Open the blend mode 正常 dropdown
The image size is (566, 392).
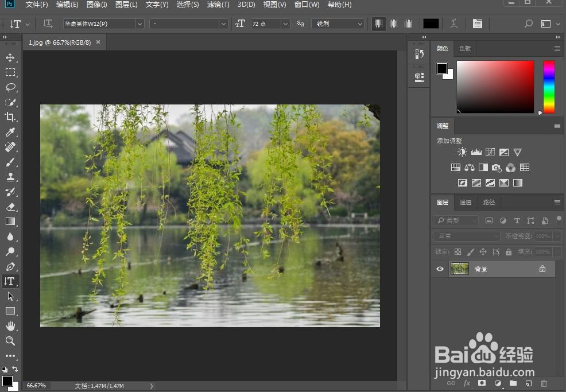pyautogui.click(x=466, y=236)
